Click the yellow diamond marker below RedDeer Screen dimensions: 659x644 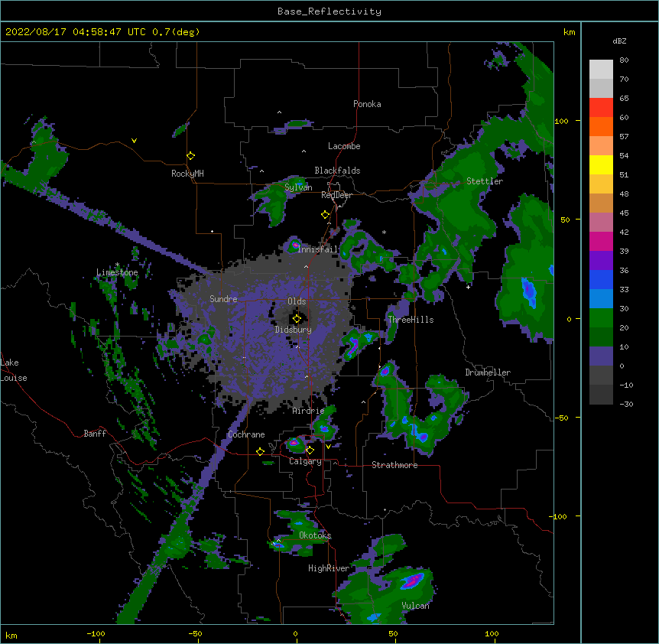pyautogui.click(x=325, y=215)
